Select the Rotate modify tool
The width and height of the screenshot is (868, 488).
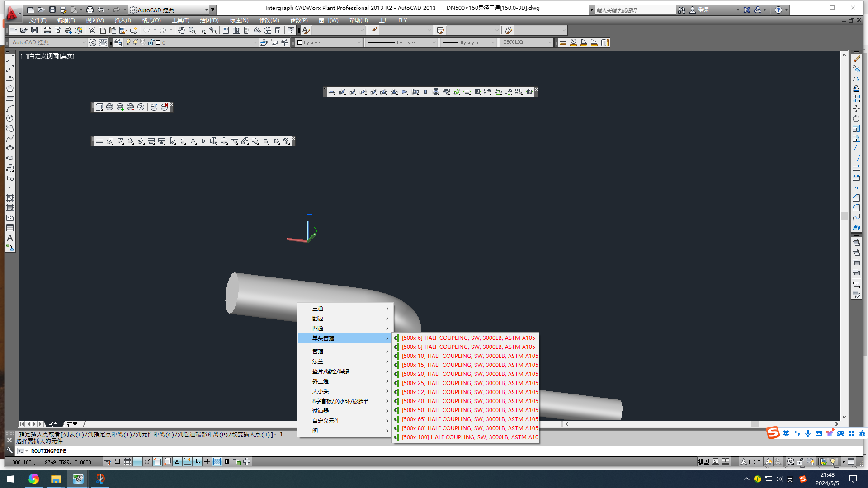click(x=856, y=118)
